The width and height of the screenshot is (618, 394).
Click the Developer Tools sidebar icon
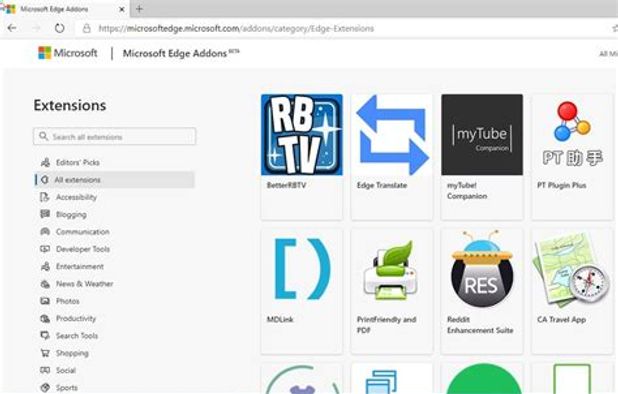click(x=45, y=249)
